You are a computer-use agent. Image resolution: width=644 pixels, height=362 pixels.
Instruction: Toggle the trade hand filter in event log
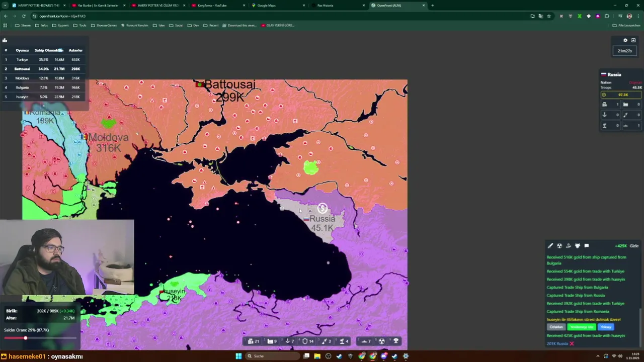pyautogui.click(x=568, y=246)
